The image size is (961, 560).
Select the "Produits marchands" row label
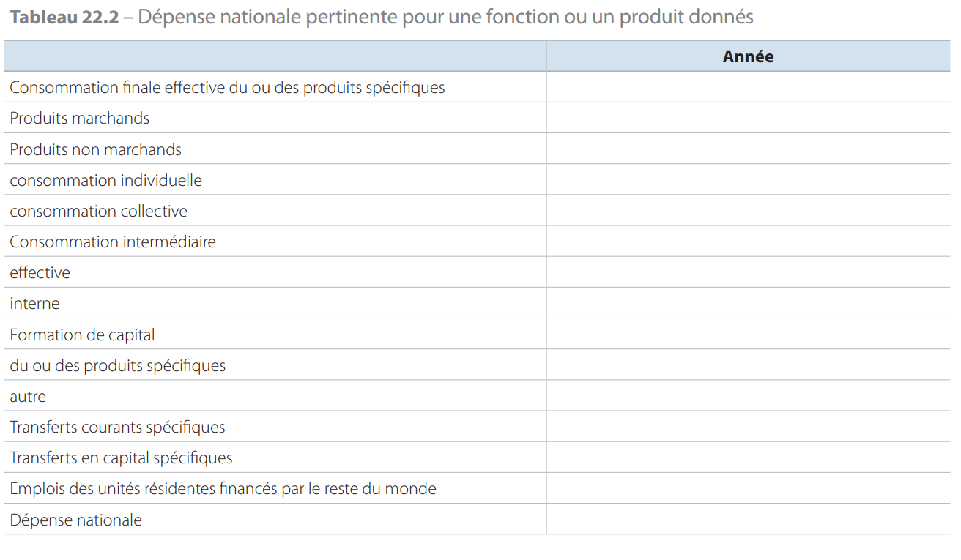pos(80,119)
